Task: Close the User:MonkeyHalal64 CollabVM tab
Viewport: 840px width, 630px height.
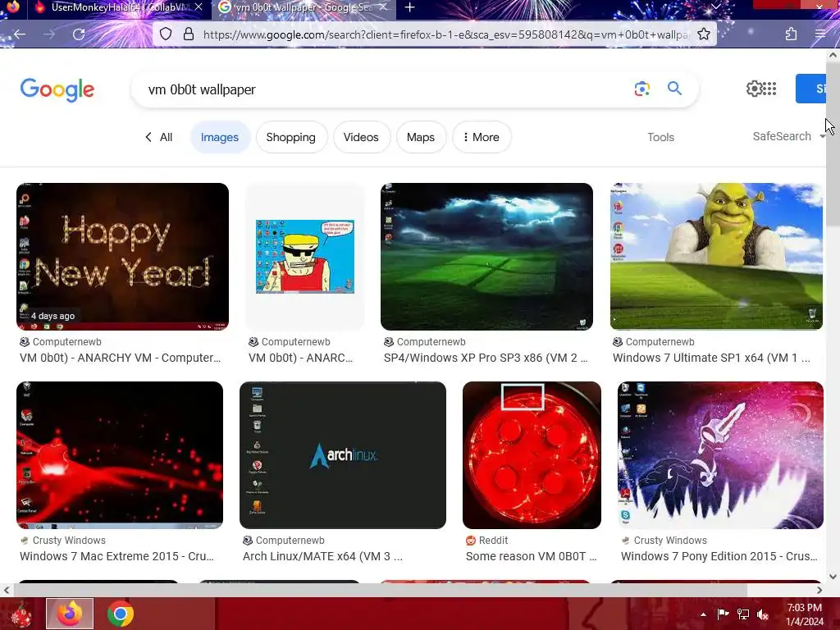Action: [199, 7]
